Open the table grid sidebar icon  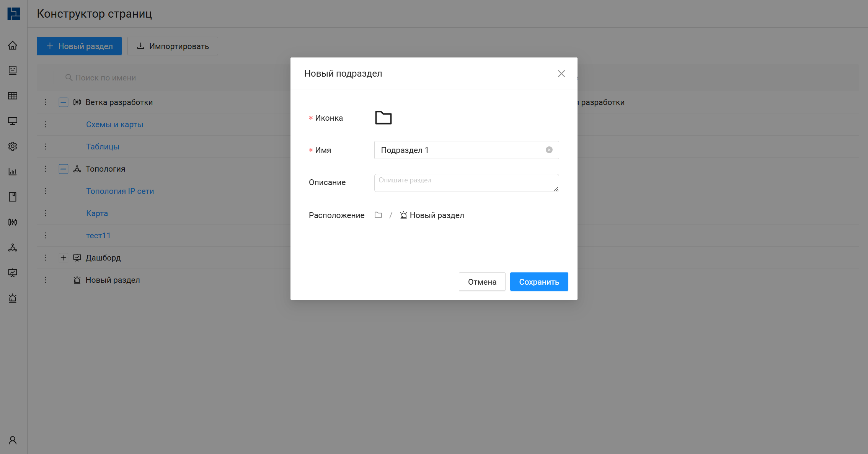pyautogui.click(x=13, y=96)
